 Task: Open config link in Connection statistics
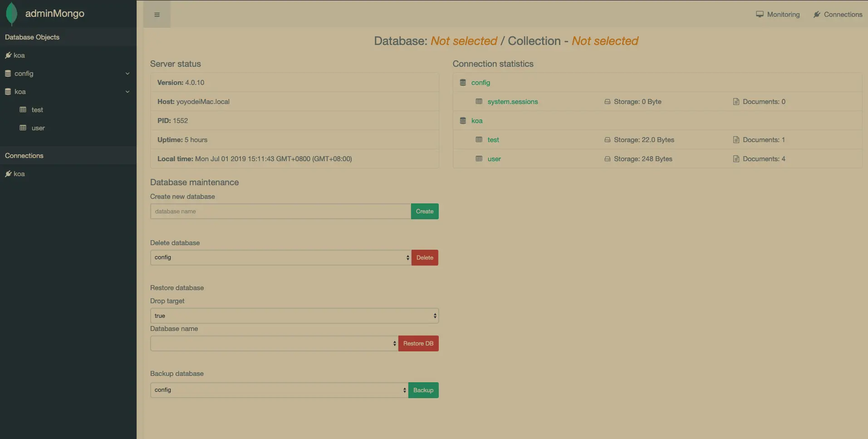(481, 83)
